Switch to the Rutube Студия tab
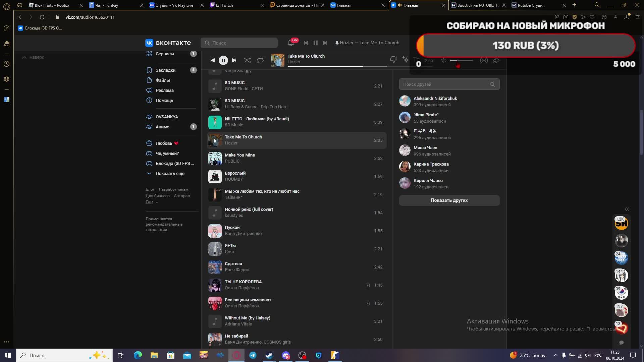The height and width of the screenshot is (362, 644). 531,5
